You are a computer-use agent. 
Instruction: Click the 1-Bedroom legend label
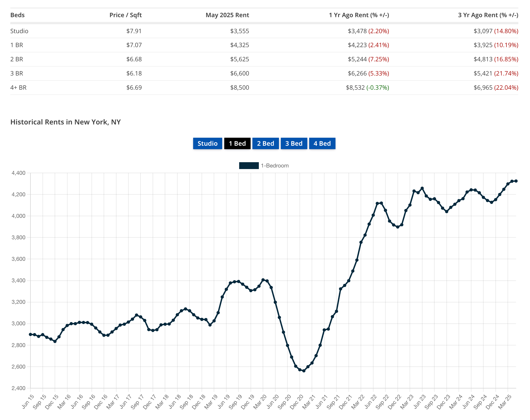pos(275,166)
